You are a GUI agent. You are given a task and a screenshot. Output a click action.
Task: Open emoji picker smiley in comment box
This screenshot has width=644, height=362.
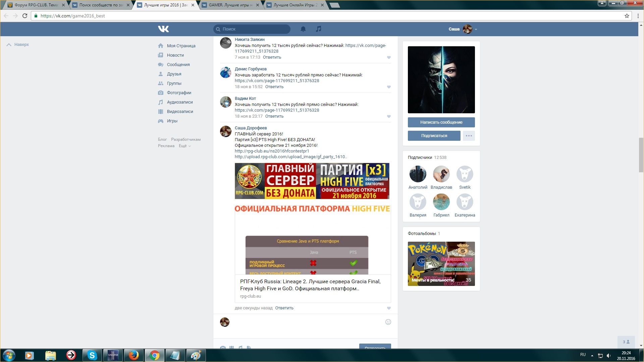pos(388,322)
